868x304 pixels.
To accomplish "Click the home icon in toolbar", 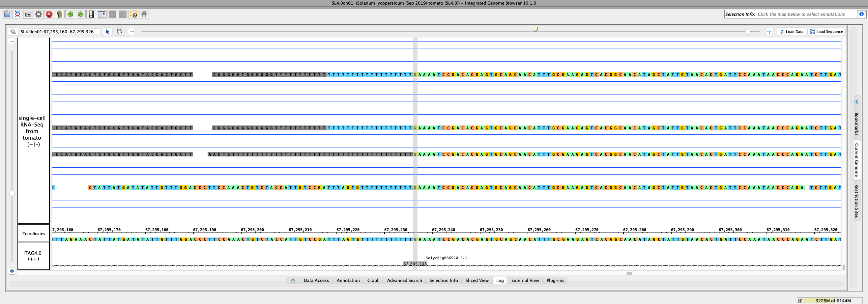I will 144,14.
